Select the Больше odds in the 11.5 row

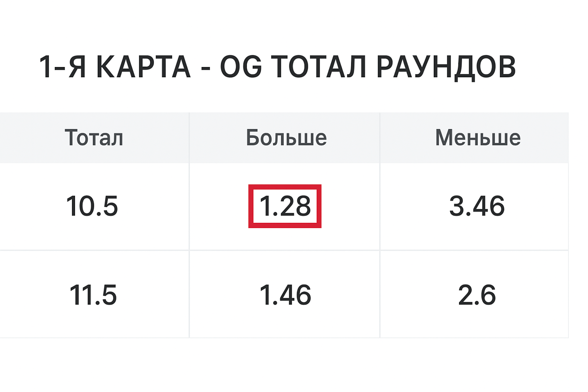[x=285, y=295]
